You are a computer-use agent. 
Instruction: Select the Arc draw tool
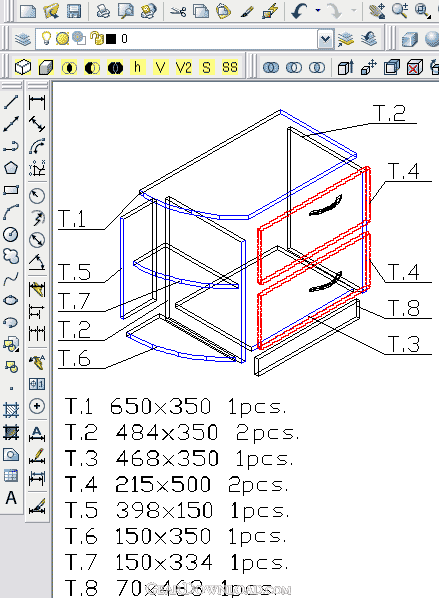pos(11,212)
